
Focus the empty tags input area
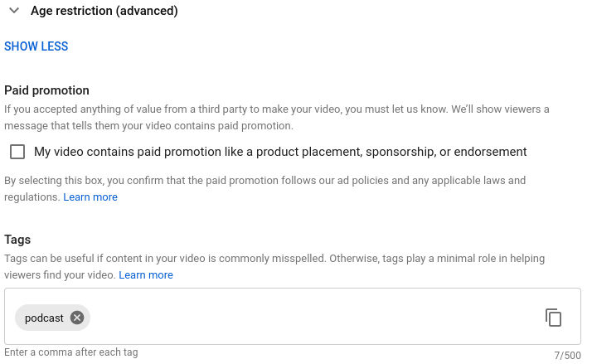pos(313,317)
